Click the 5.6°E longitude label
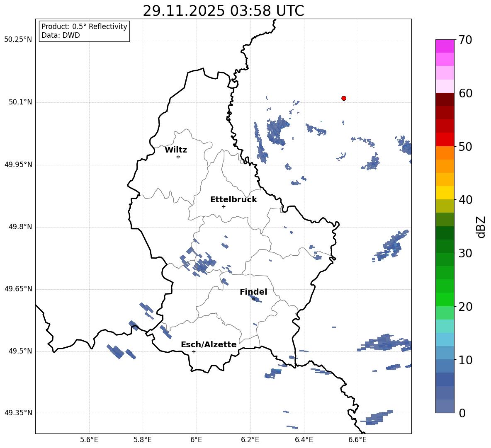 click(x=89, y=440)
